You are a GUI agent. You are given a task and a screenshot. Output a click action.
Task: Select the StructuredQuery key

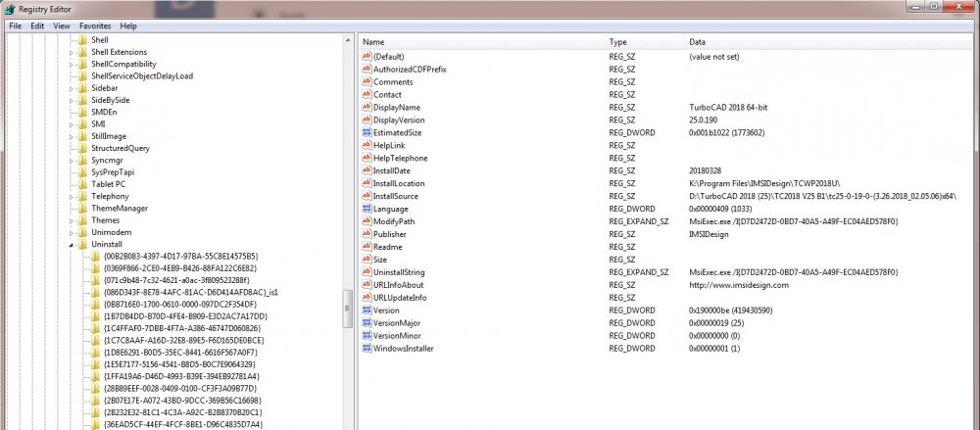coord(120,148)
